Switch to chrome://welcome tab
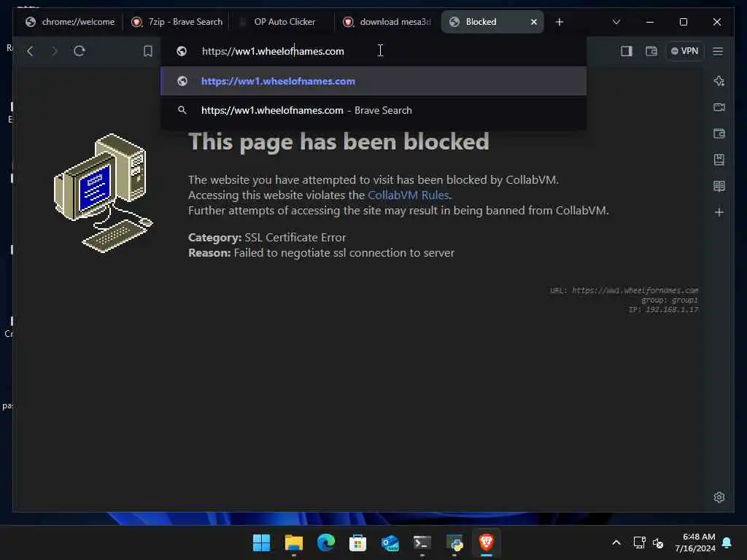The image size is (747, 560). (70, 22)
